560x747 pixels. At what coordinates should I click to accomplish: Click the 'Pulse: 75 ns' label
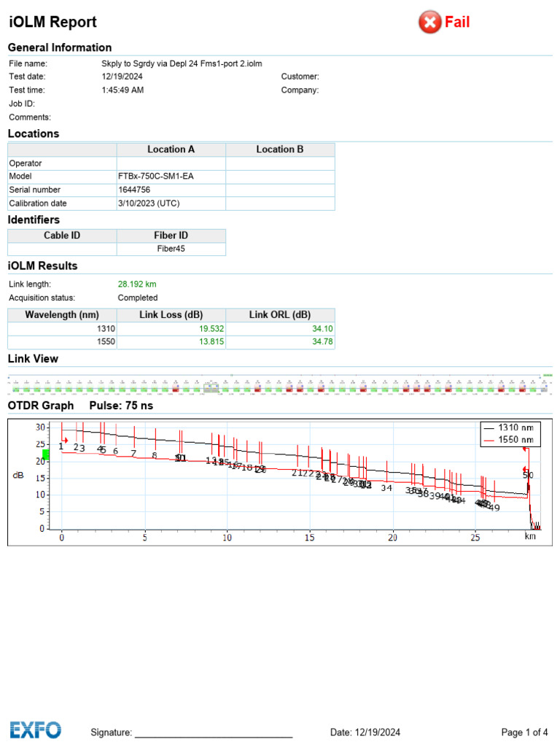tap(121, 406)
